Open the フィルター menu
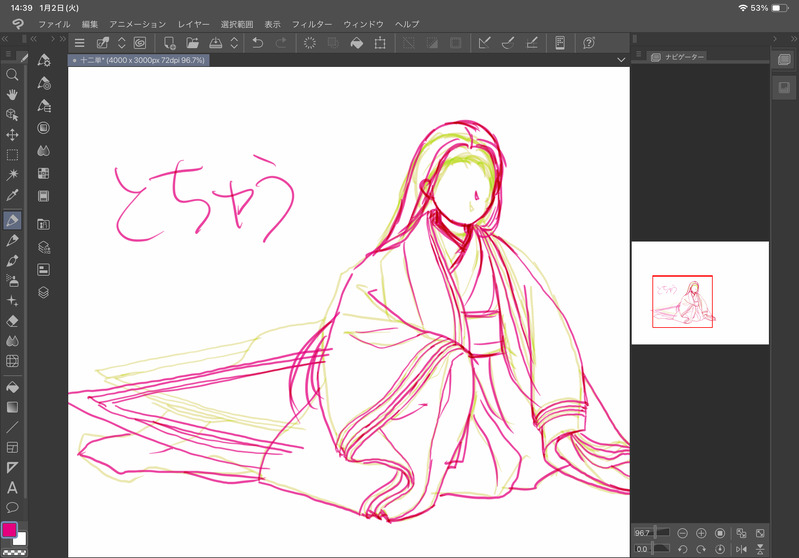 (x=312, y=24)
